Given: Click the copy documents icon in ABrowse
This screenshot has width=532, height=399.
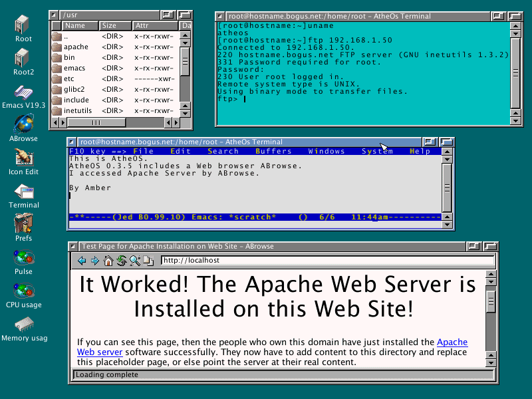Looking at the screenshot, I should [148, 261].
